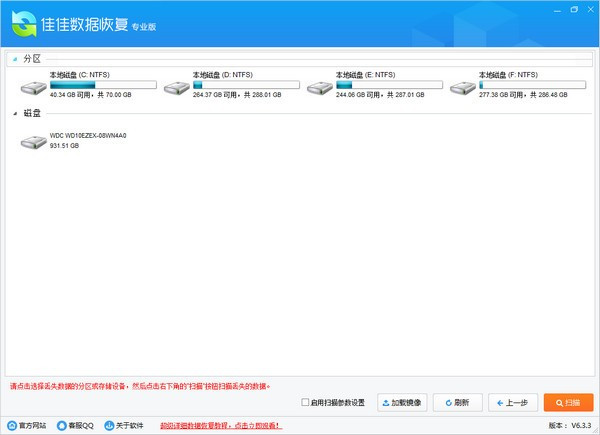Select the local disk E: drive icon

320,88
